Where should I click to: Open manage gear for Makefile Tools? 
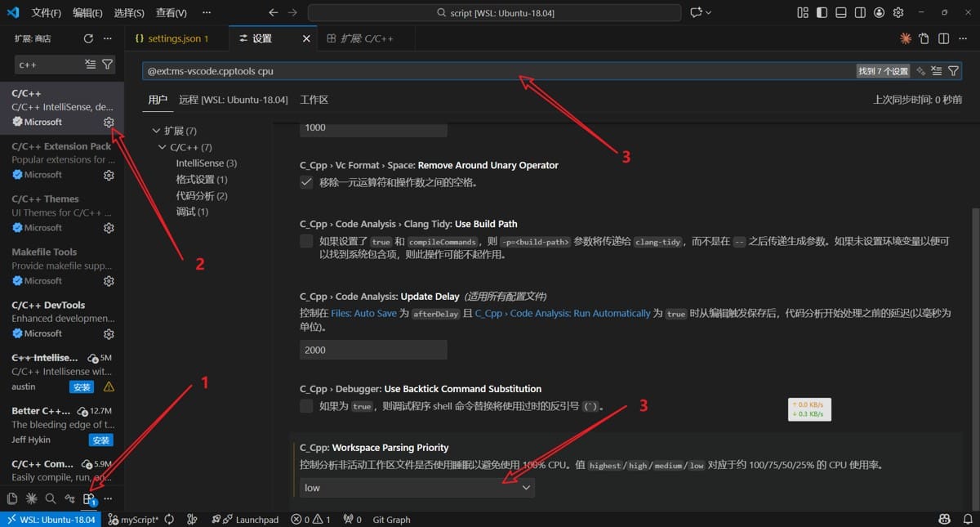[109, 281]
